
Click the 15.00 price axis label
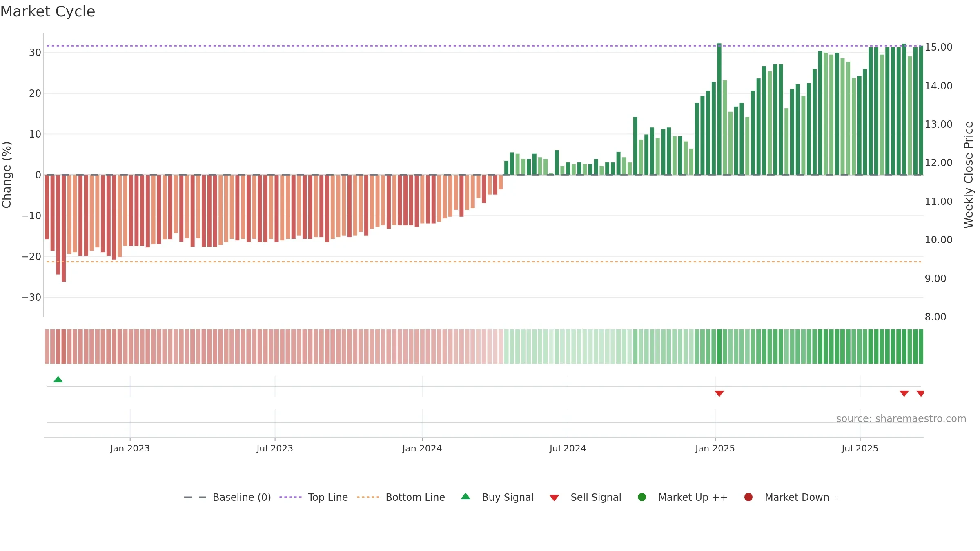click(x=938, y=47)
